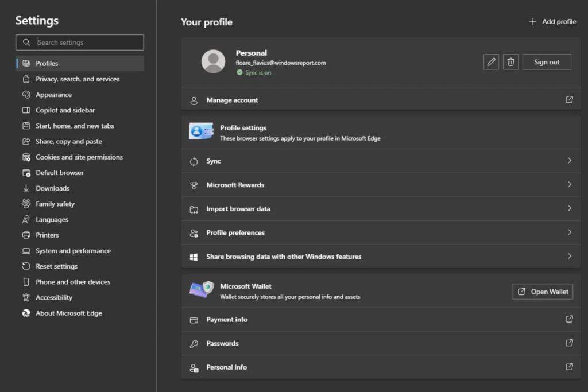588x392 pixels.
Task: Click the Edge logo by About Microsoft Edge
Action: coord(26,313)
